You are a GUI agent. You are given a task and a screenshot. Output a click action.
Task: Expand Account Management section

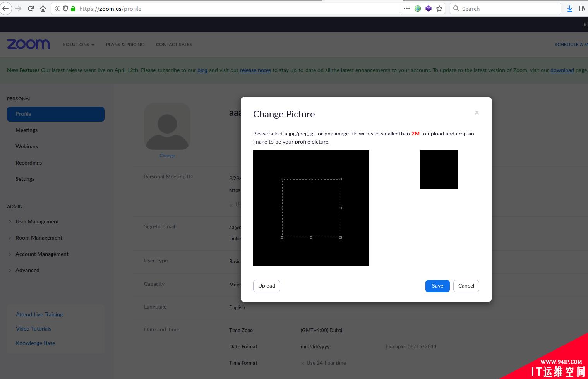[x=42, y=254]
